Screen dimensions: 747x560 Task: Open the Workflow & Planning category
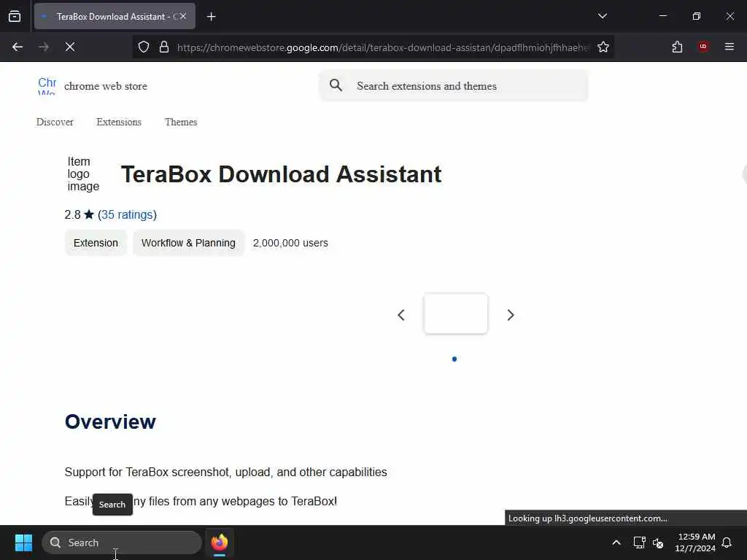pos(189,243)
